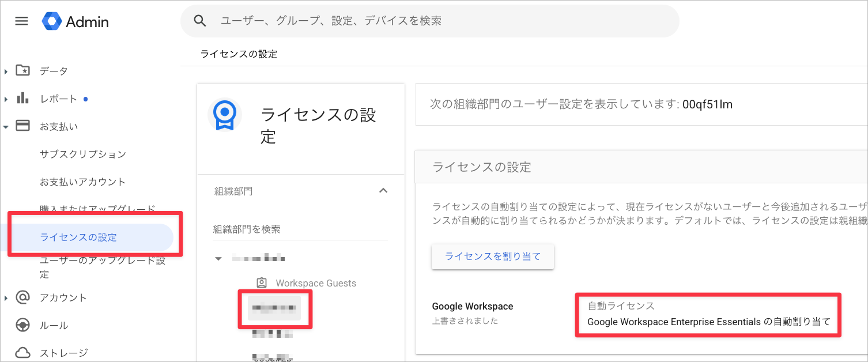Open the レポート menu item
This screenshot has width=868, height=362.
[58, 99]
